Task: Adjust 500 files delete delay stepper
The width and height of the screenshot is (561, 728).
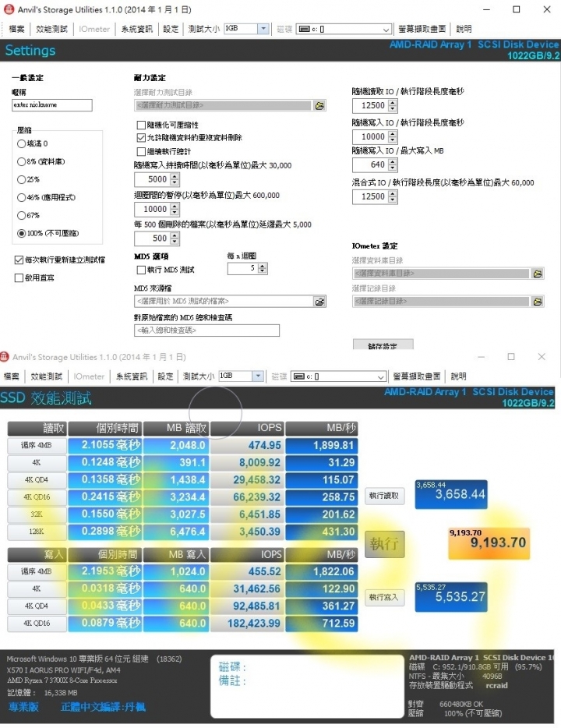Action: point(175,239)
